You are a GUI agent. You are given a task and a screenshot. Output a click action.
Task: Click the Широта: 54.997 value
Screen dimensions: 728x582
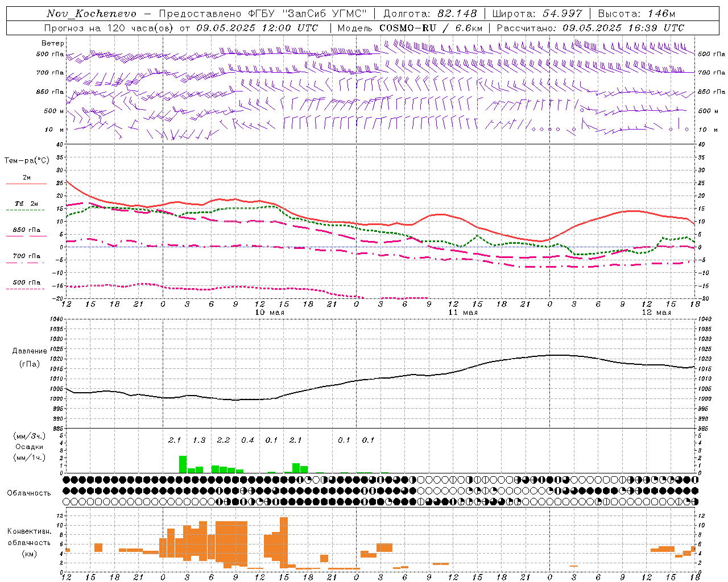537,14
